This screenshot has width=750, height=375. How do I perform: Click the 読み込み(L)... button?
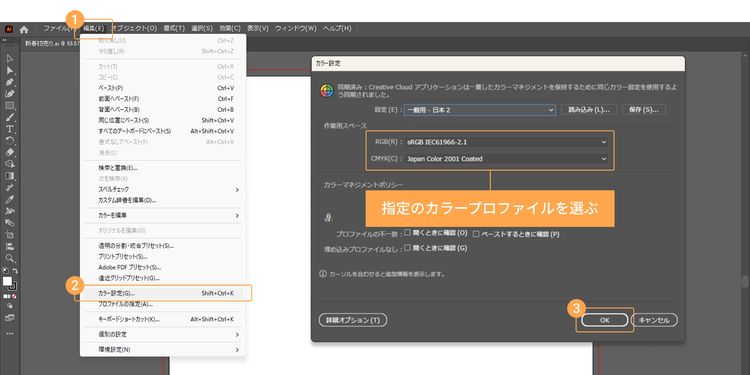click(588, 110)
